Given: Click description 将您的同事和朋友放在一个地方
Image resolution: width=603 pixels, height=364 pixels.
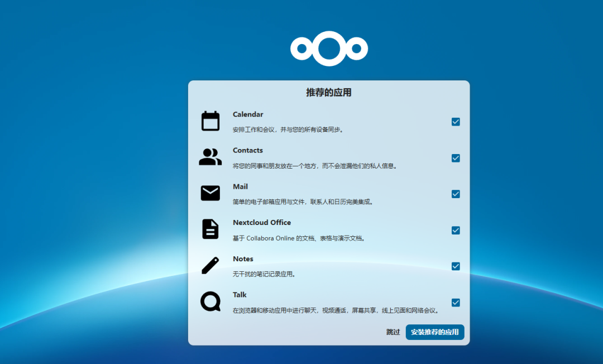Looking at the screenshot, I should point(315,166).
